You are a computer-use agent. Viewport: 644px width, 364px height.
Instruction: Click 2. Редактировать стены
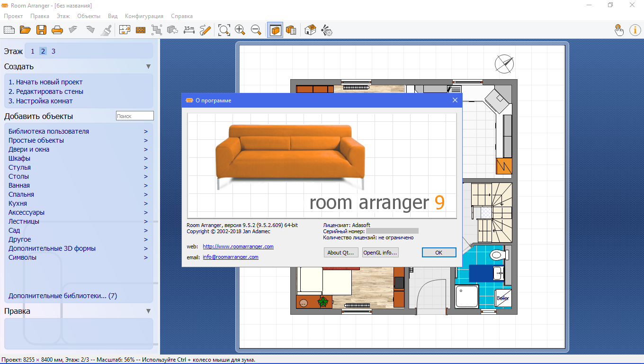[46, 91]
